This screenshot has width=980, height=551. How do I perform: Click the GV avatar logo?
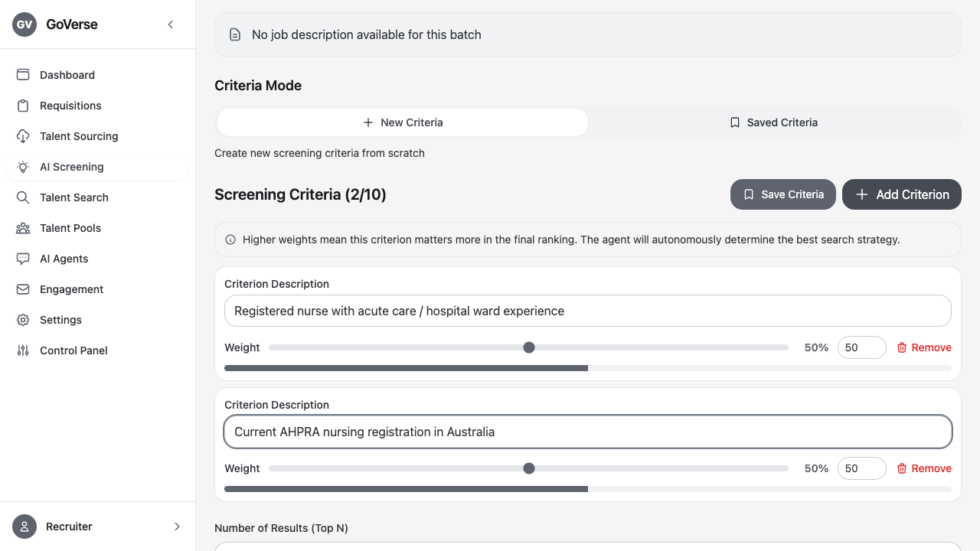pos(24,24)
